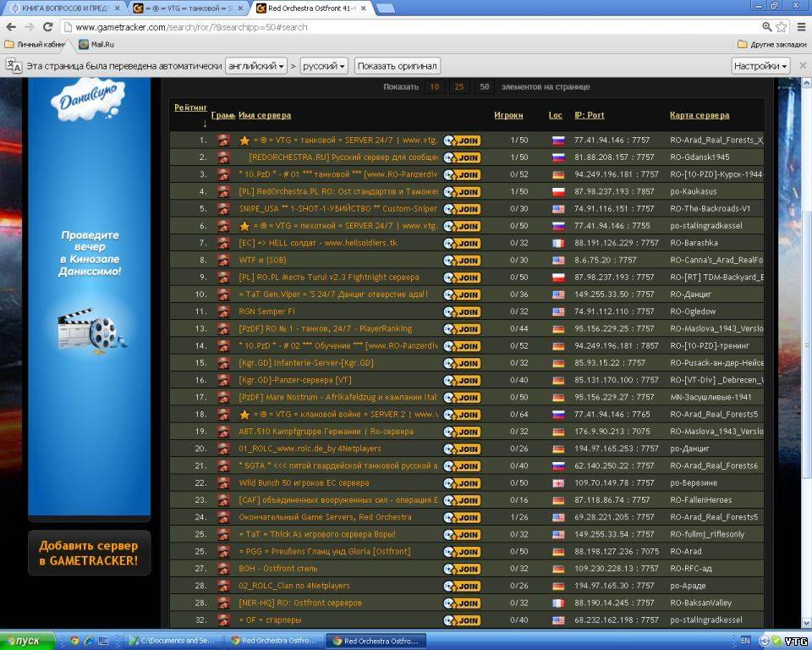Open the Wild Bunch 50 игроков server link
Viewport: 812px width, 650px height.
point(304,483)
